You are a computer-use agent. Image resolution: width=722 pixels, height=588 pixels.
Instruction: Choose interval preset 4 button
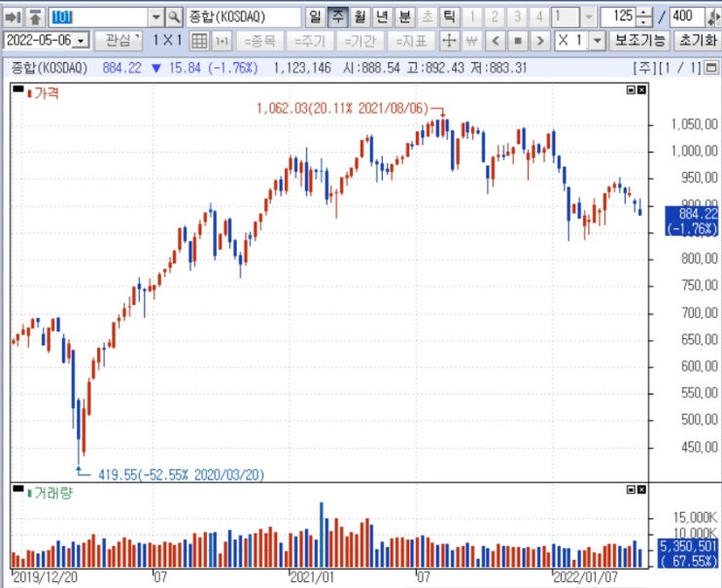[539, 17]
